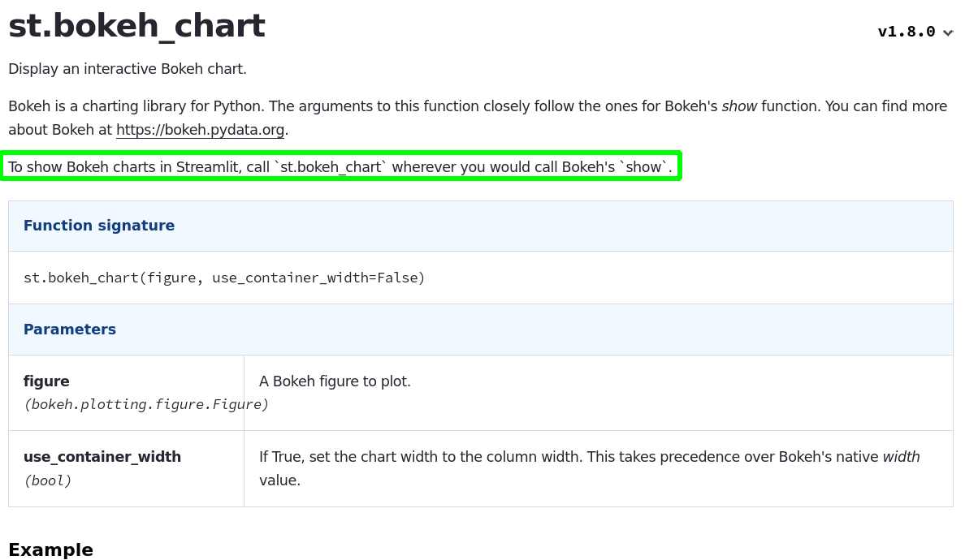Click the st.bokeh_chart page title
This screenshot has height=560, width=965.
coord(136,25)
